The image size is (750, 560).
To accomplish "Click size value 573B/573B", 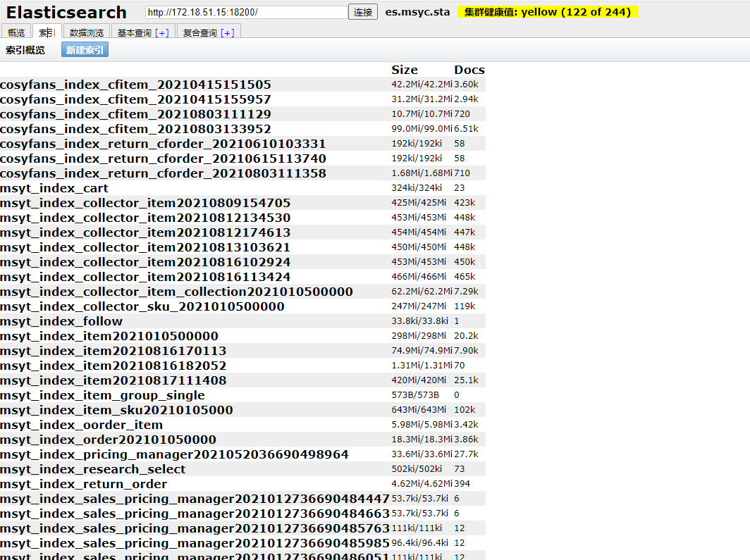I will pyautogui.click(x=415, y=394).
